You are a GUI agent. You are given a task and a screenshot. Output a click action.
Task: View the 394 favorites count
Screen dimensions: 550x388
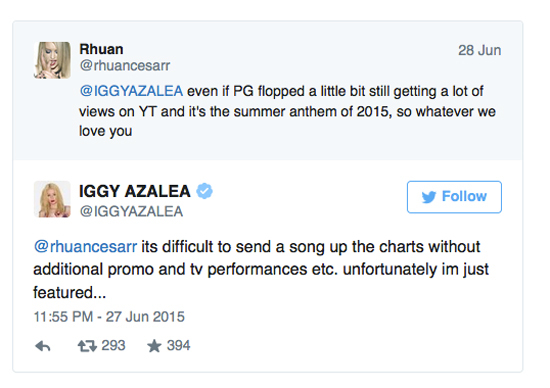point(179,346)
